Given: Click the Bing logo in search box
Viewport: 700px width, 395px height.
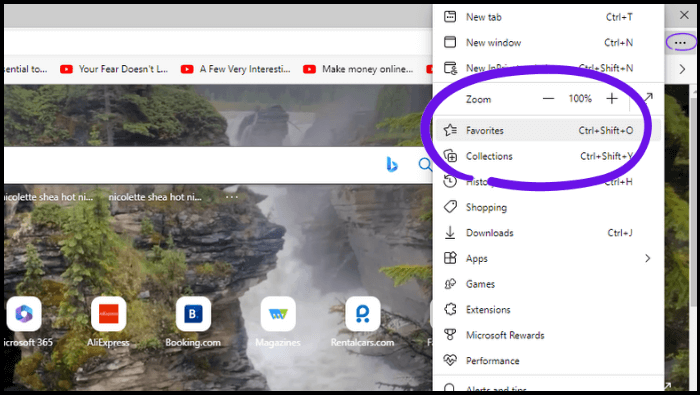Looking at the screenshot, I should point(392,164).
